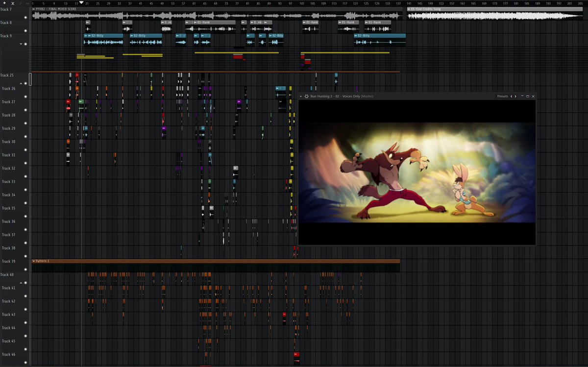Viewport: 588px width, 367px height.
Task: Open the Pattern 1 clip dropdown arrow
Action: (34, 261)
